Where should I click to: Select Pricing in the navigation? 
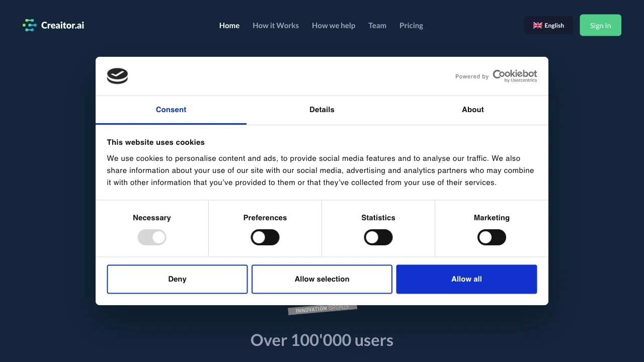tap(411, 25)
